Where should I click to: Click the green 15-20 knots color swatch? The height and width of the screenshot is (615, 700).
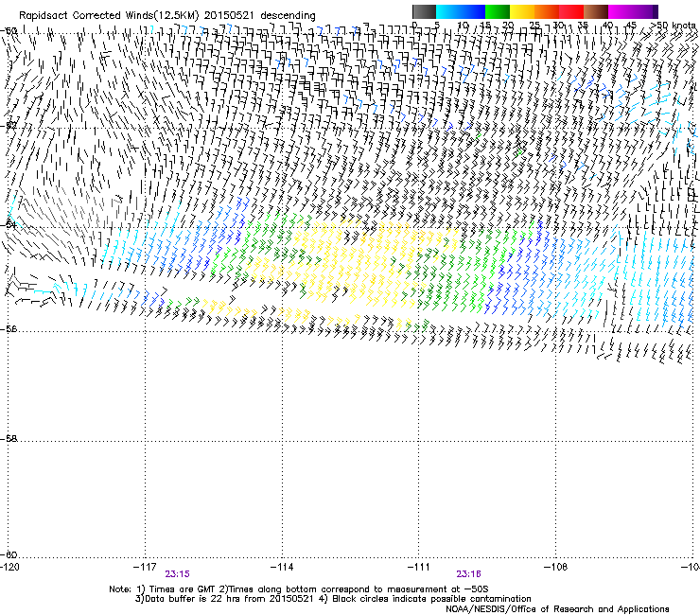point(498,11)
